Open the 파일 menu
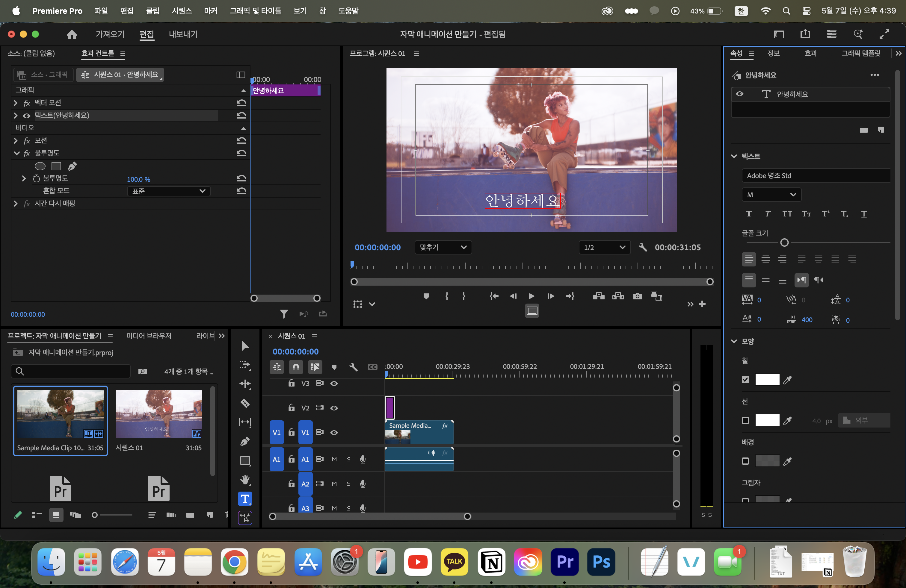This screenshot has height=588, width=906. pos(101,11)
